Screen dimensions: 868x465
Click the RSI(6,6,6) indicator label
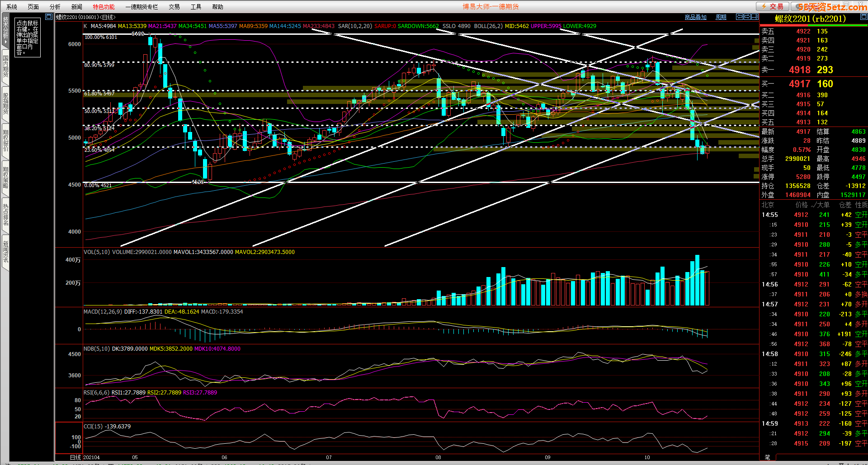(96, 392)
